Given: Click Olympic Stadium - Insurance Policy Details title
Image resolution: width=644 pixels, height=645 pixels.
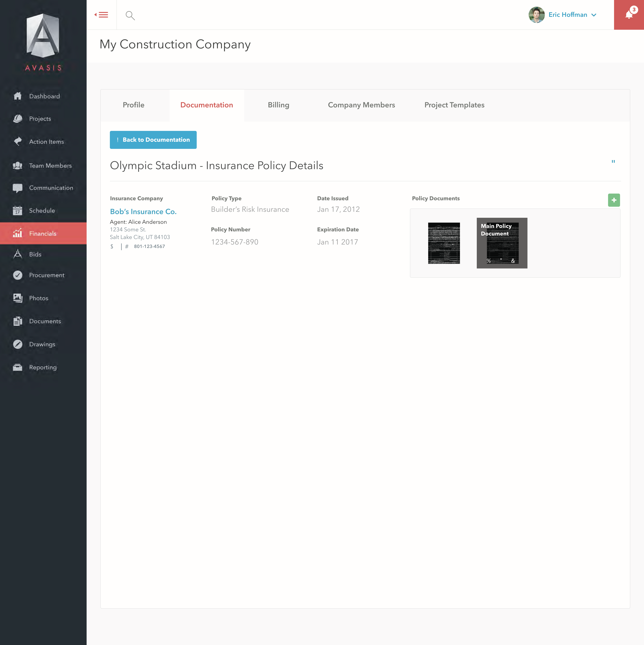Looking at the screenshot, I should [x=217, y=166].
